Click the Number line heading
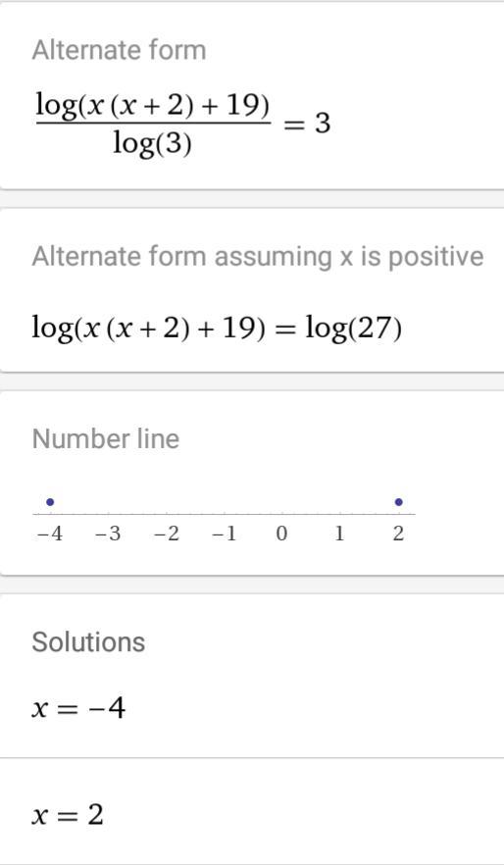This screenshot has width=504, height=865. (x=106, y=439)
